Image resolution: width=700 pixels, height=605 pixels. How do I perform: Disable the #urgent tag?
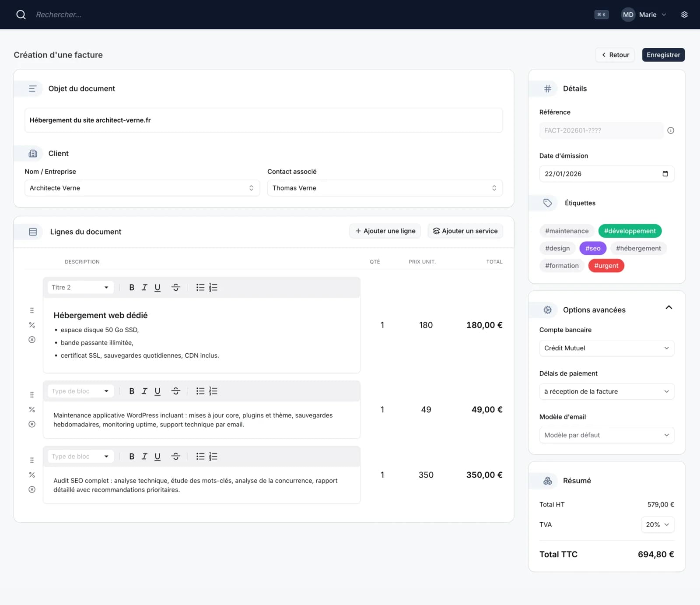point(606,266)
